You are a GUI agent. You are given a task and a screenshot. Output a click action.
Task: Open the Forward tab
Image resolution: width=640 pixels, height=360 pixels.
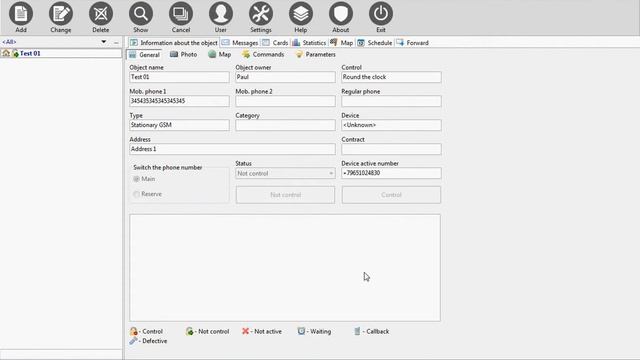tap(412, 42)
